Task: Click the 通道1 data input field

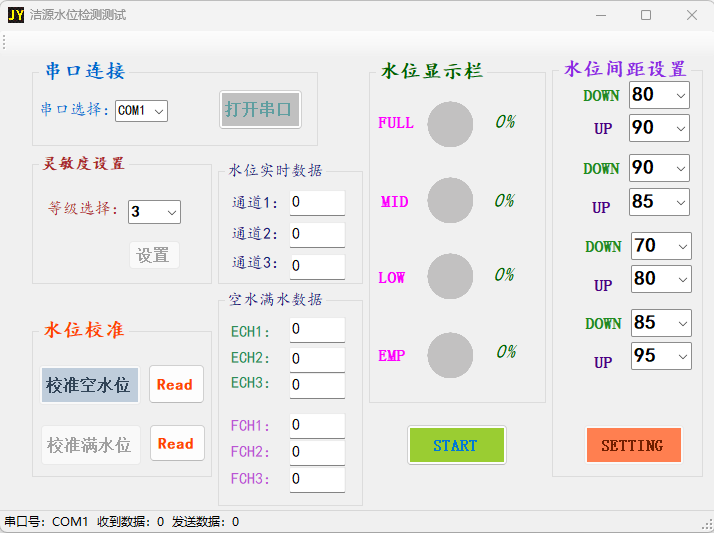Action: 317,203
